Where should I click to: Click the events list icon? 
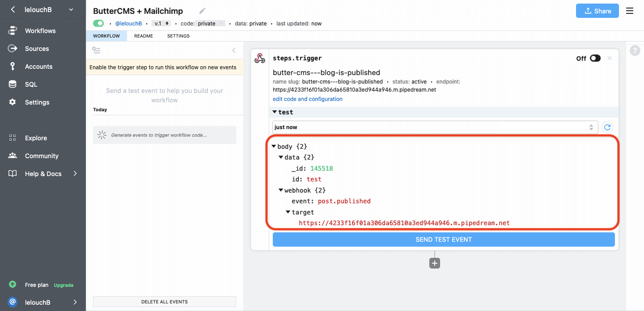click(x=96, y=50)
